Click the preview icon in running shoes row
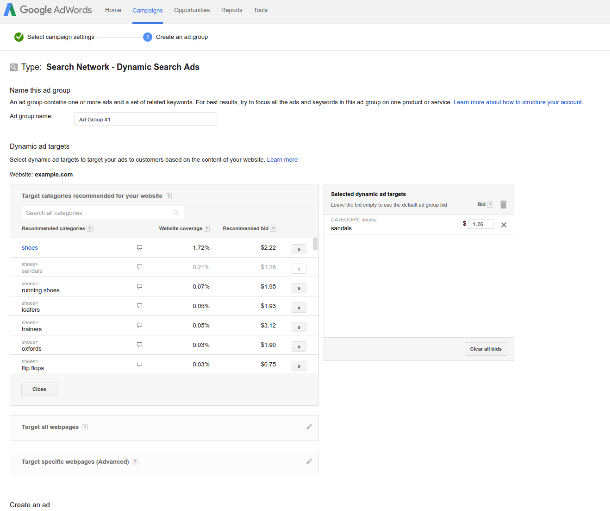 tap(139, 286)
